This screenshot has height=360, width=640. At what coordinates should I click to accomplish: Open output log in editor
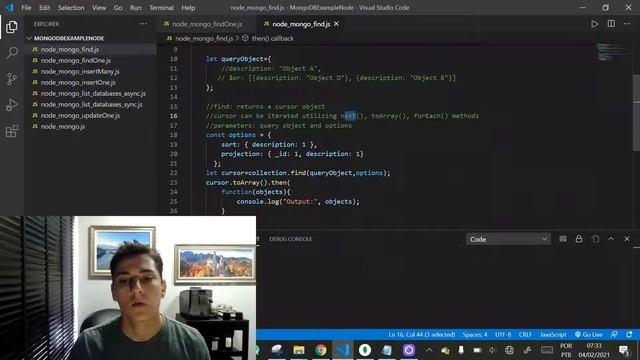click(595, 239)
